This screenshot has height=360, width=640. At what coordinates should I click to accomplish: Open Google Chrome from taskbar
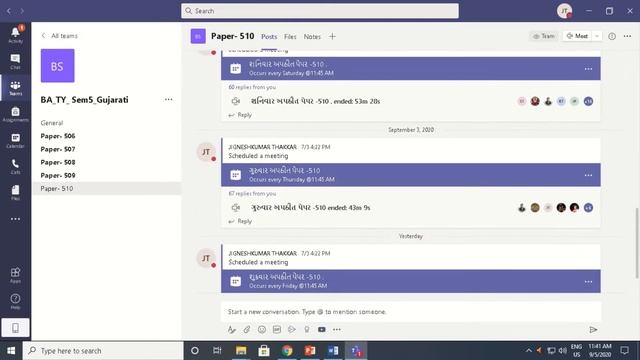287,351
